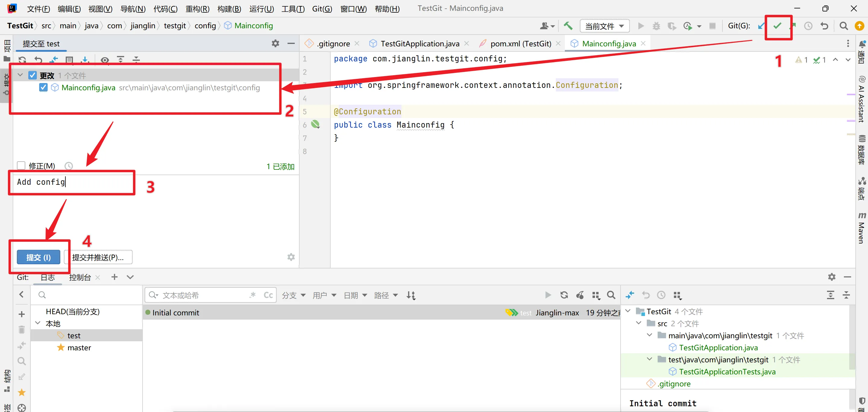The width and height of the screenshot is (868, 412).
Task: Open Git show history clock icon
Action: (808, 26)
